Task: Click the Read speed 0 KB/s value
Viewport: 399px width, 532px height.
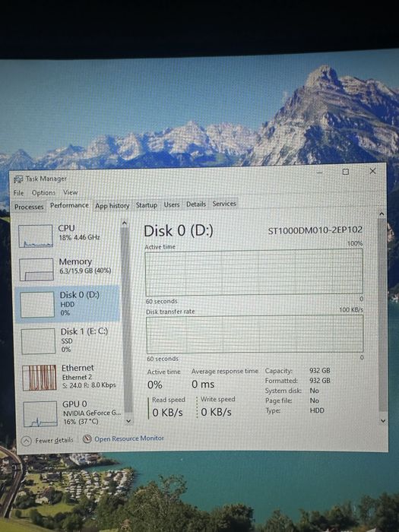Action: (167, 412)
